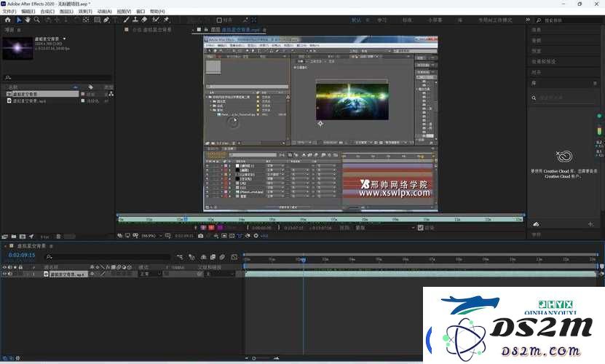Click the motion blur icon in timeline
The height and width of the screenshot is (364, 605).
(x=222, y=257)
